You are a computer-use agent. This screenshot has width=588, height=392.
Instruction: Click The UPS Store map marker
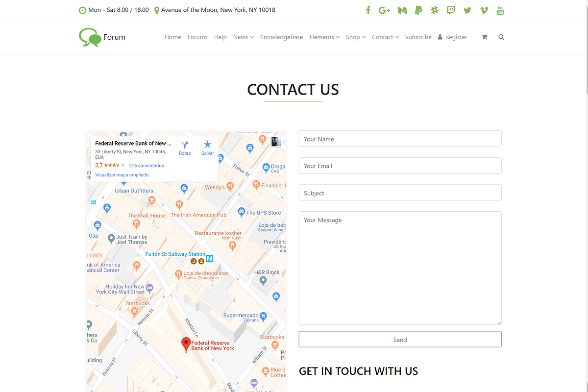click(x=241, y=212)
